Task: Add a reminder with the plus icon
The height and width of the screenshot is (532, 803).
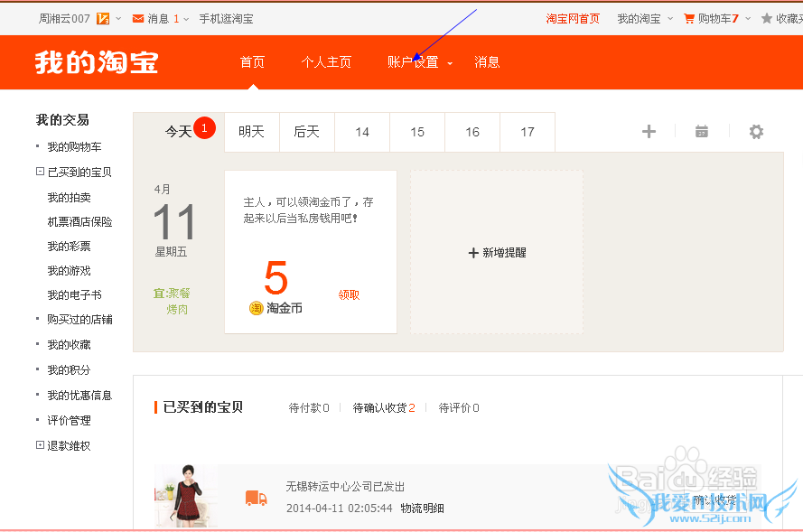Action: click(x=649, y=132)
